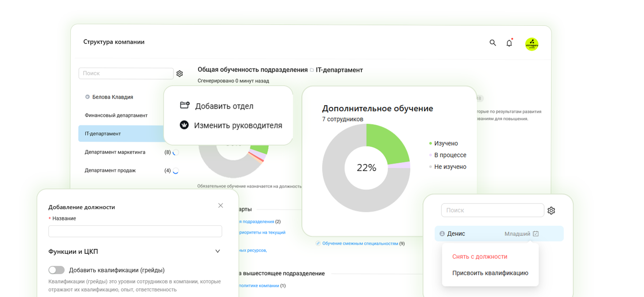Focus the Название input field

tap(135, 231)
